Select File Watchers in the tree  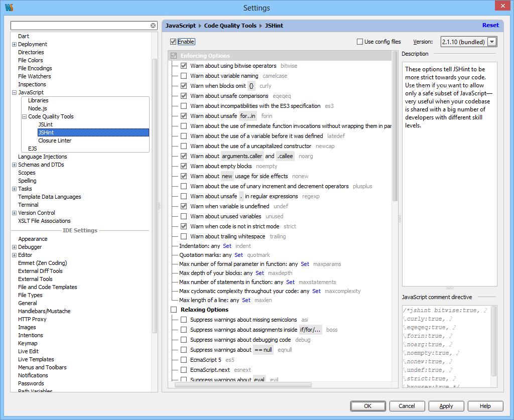35,76
